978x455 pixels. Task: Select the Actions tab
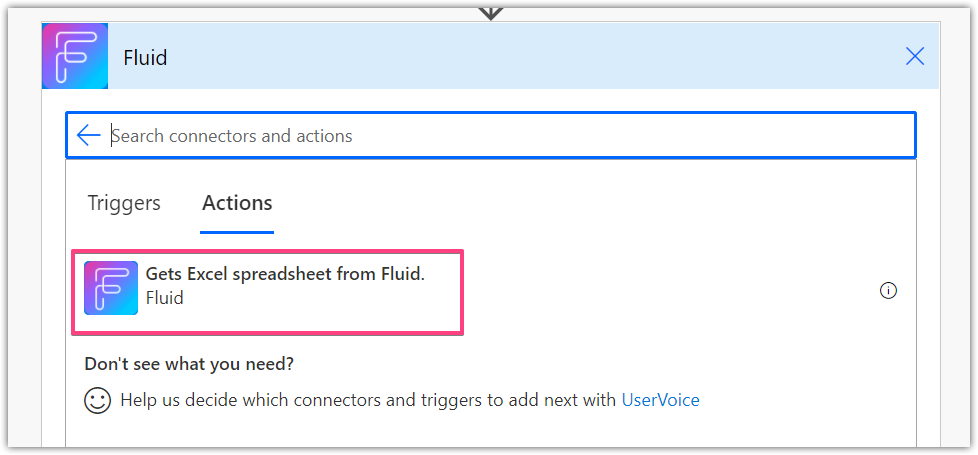pyautogui.click(x=237, y=203)
